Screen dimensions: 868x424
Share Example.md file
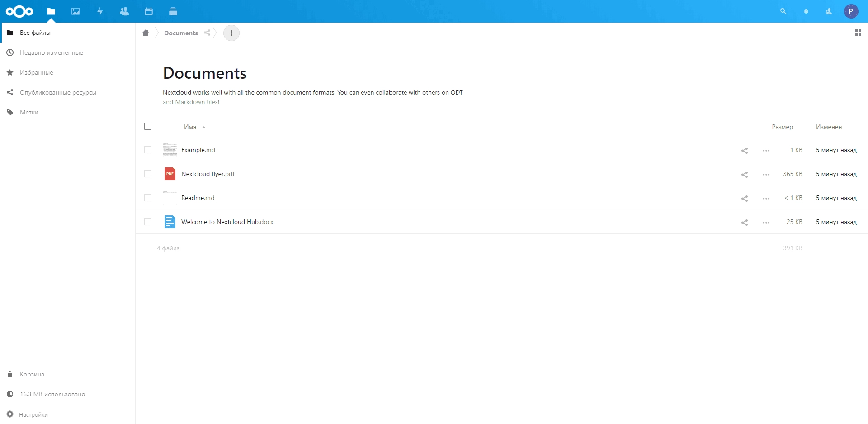click(745, 150)
